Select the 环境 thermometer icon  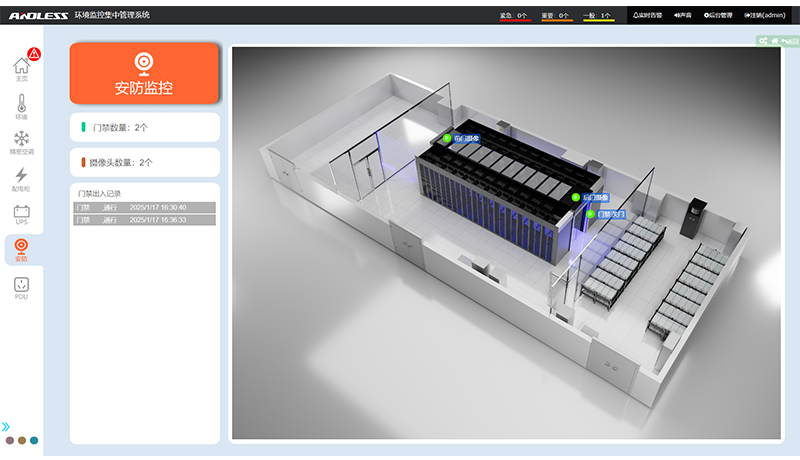[x=21, y=104]
